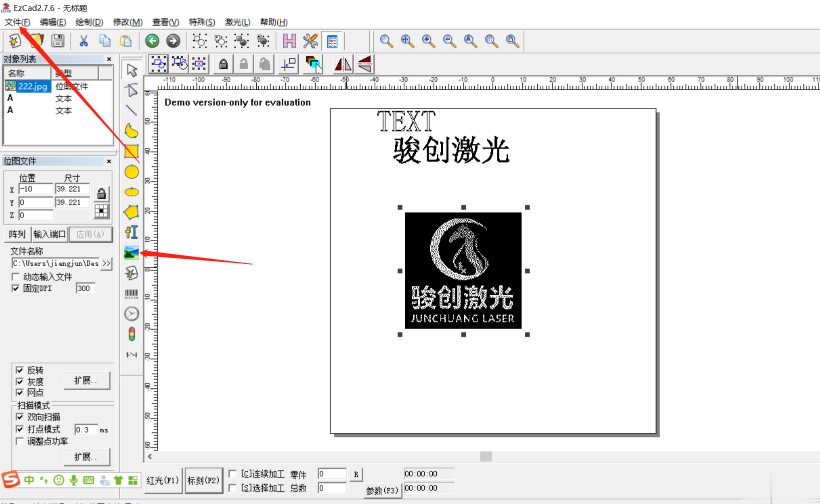Enable [C]连续加工 checkbox
The height and width of the screenshot is (504, 820).
click(x=232, y=473)
